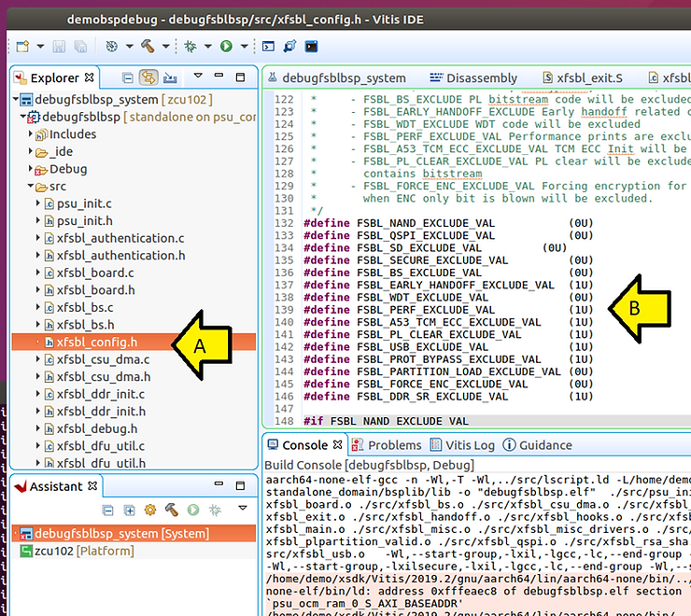Screen dimensions: 691x616
Task: Collapse all in the Assistant panel
Action: coord(108,511)
